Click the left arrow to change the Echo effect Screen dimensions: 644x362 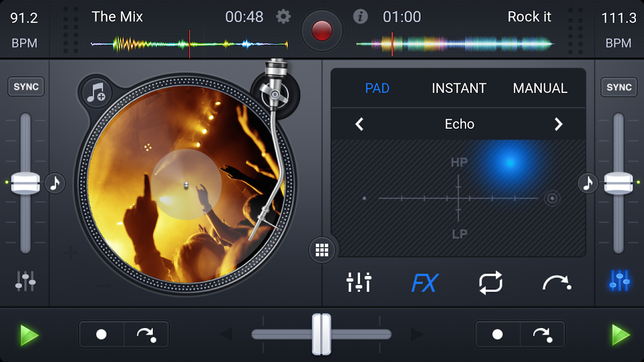coord(359,124)
